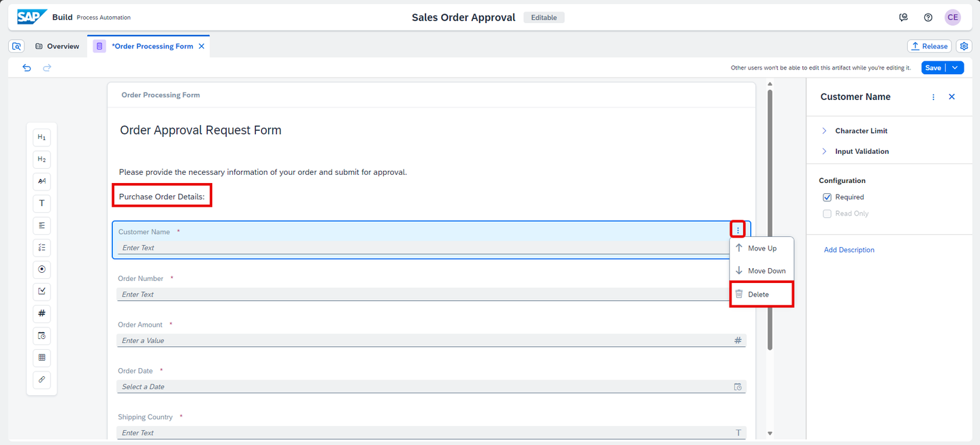Viewport: 980px width, 445px height.
Task: Insert a text area element from the palette
Action: pyautogui.click(x=42, y=225)
